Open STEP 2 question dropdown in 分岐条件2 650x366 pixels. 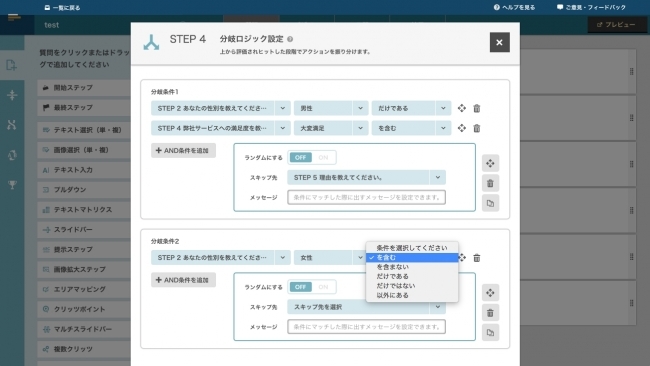pyautogui.click(x=220, y=258)
